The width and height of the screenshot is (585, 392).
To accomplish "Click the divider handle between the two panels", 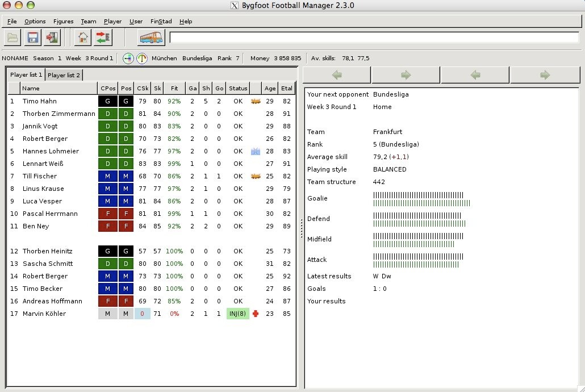I will tap(300, 226).
